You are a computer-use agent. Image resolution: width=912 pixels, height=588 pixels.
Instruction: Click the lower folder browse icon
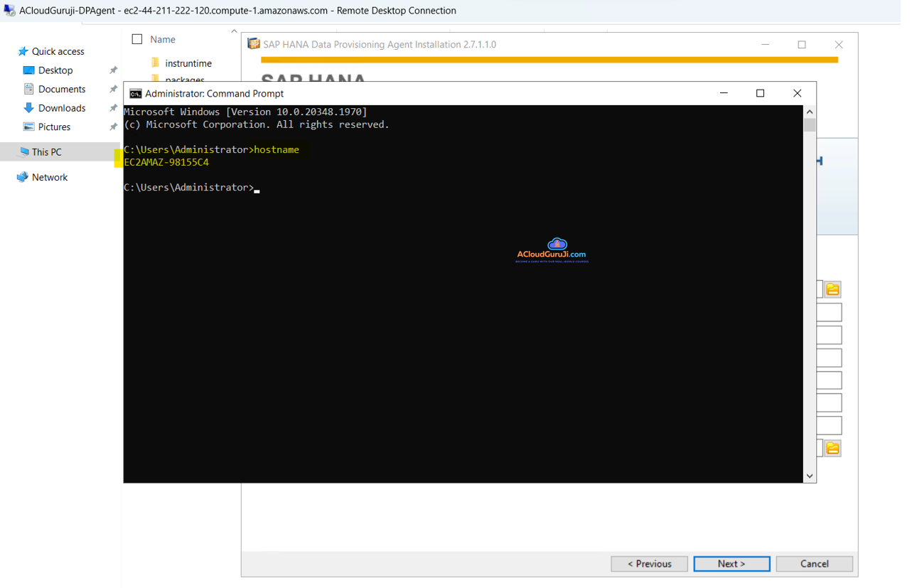pos(832,448)
